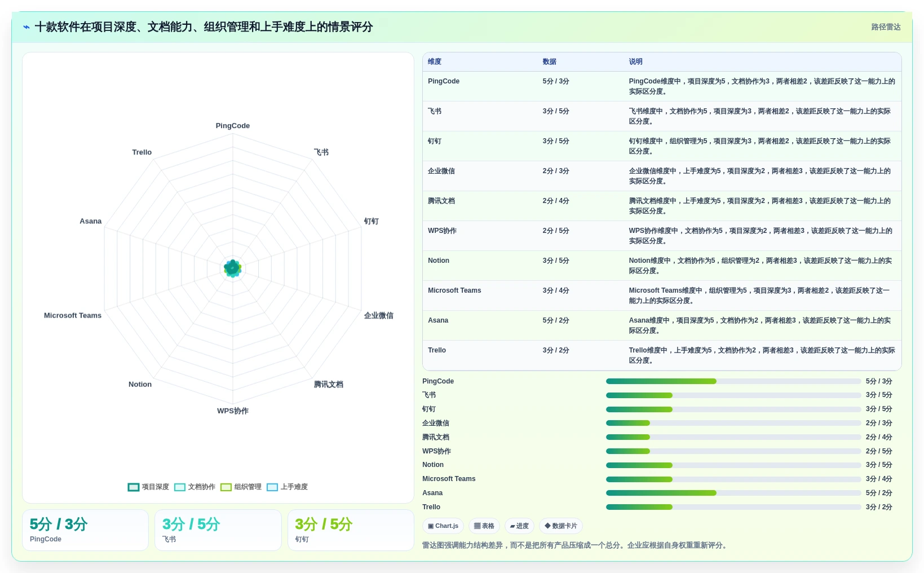This screenshot has height=573, width=924.
Task: Click the 腾讯文档 axis label on radar
Action: point(329,385)
